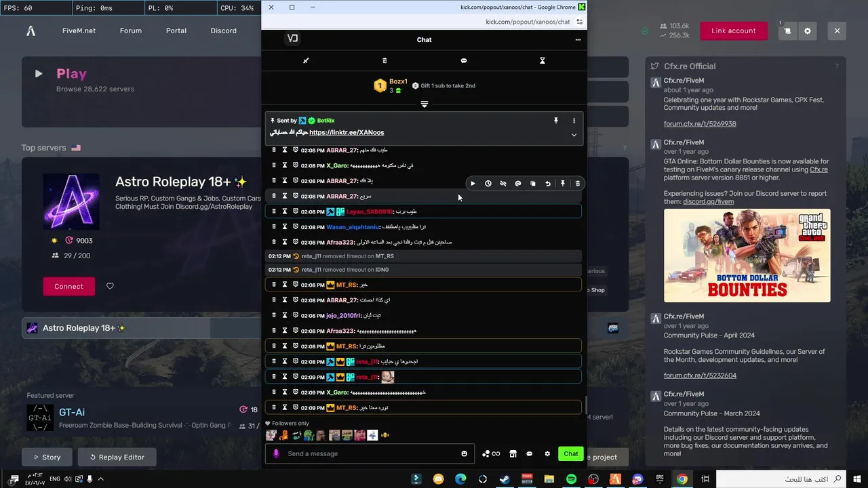868x488 pixels.
Task: Click reply arrow icon in hover toolbar
Action: point(548,184)
